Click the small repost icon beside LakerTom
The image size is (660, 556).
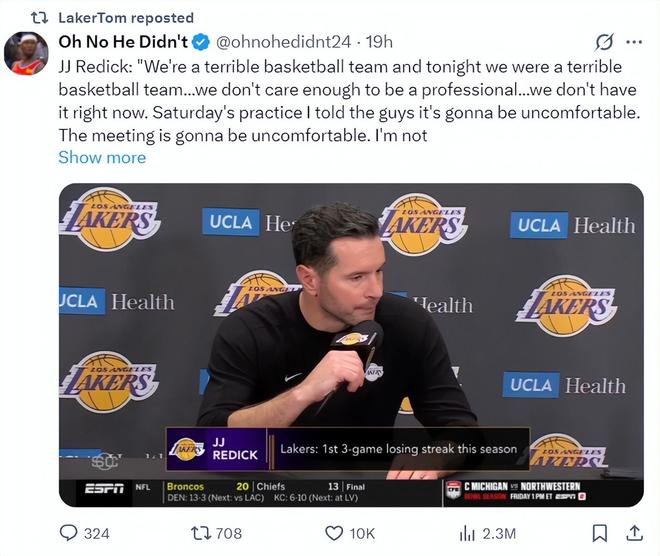[x=40, y=18]
